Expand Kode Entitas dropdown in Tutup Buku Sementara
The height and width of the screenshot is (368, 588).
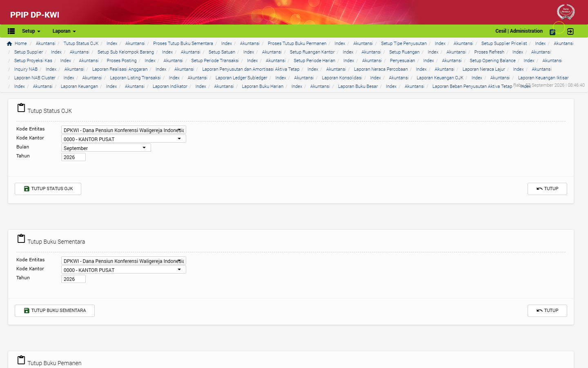(124, 261)
